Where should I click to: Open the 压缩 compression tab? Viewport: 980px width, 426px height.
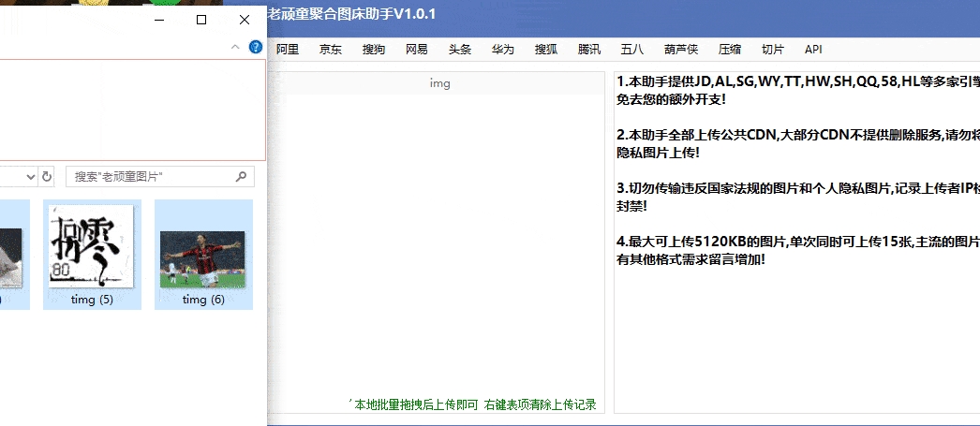pyautogui.click(x=730, y=50)
